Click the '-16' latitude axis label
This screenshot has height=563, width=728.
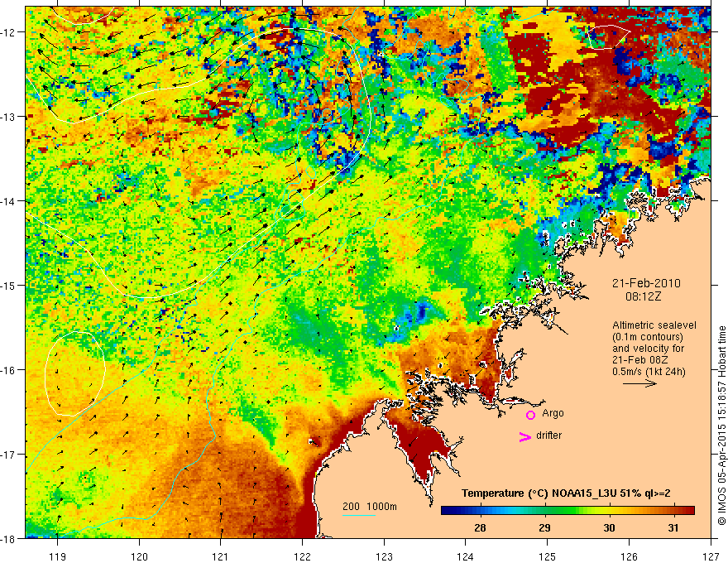click(x=8, y=370)
